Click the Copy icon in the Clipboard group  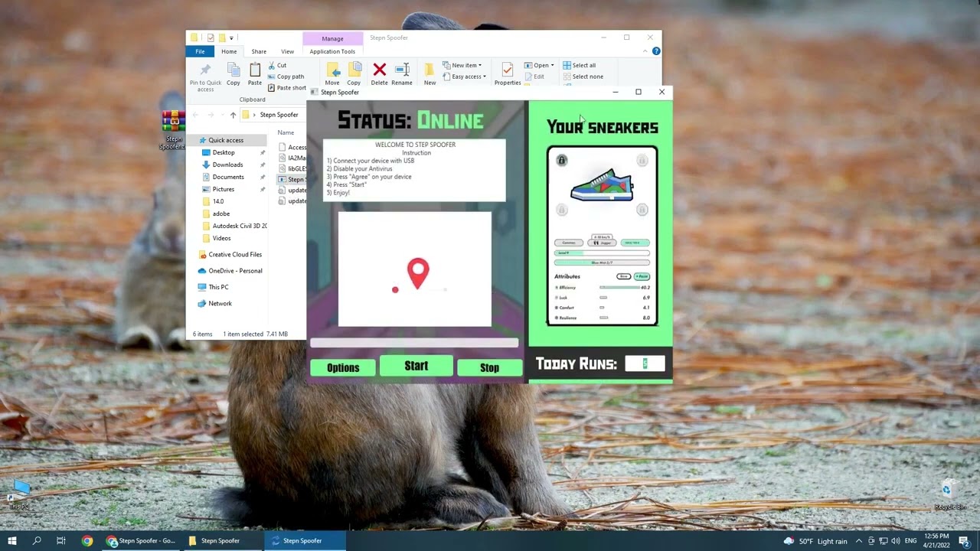[234, 70]
